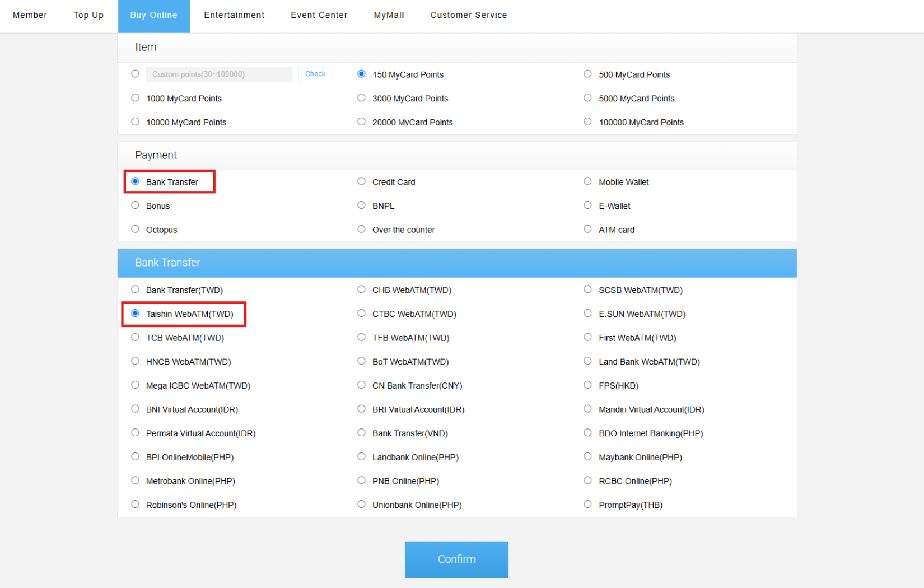The height and width of the screenshot is (588, 924).
Task: Select the Buy Online tab
Action: pos(154,16)
